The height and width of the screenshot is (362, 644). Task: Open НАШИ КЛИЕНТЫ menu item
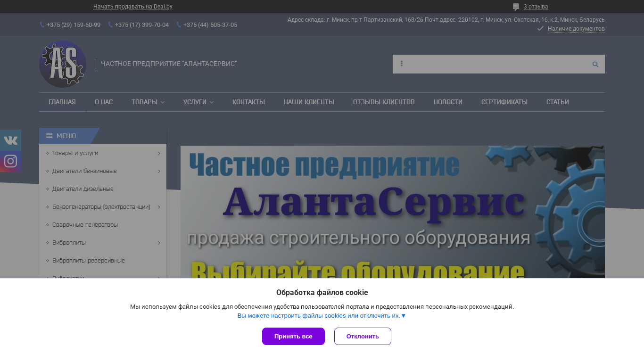[309, 102]
